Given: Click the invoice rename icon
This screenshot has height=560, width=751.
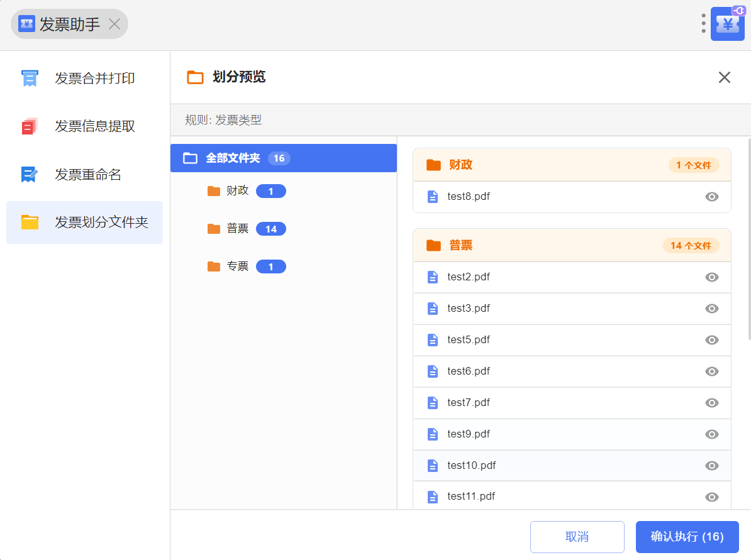Looking at the screenshot, I should tap(30, 174).
